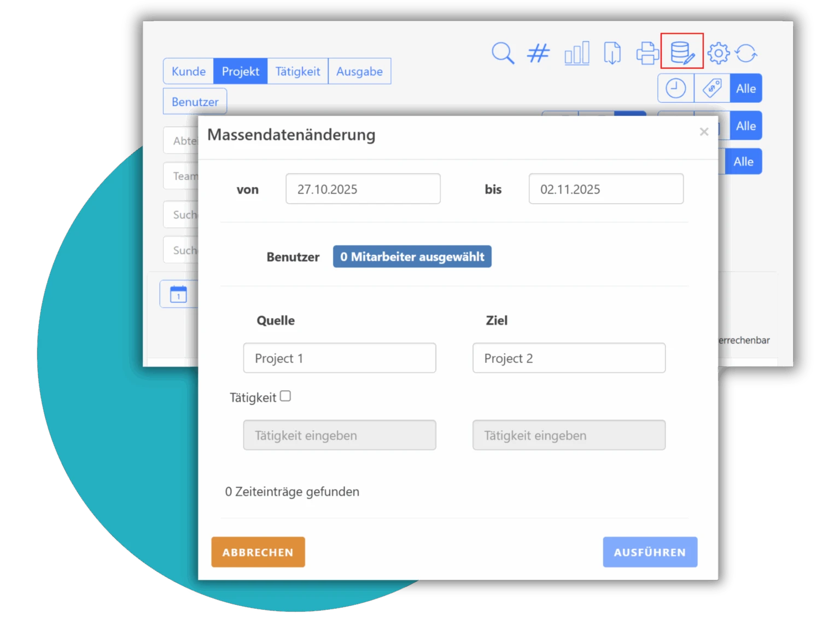This screenshot has height=634, width=840.
Task: Click the refresh arrows icon
Action: pos(746,54)
